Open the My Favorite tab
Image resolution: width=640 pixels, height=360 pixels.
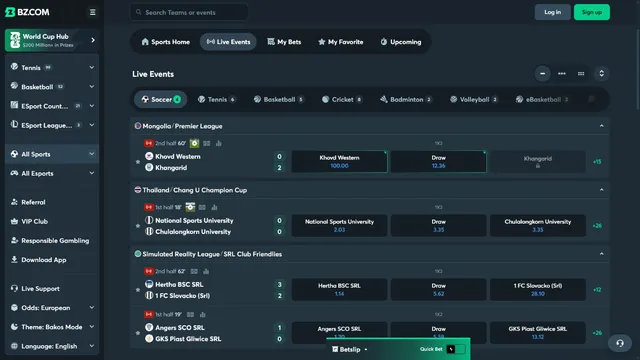[340, 42]
